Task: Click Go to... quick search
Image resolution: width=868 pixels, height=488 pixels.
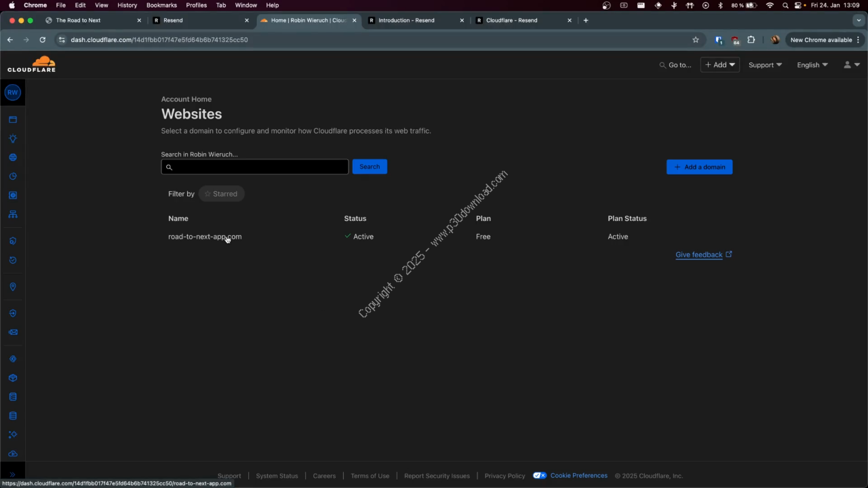Action: point(675,65)
